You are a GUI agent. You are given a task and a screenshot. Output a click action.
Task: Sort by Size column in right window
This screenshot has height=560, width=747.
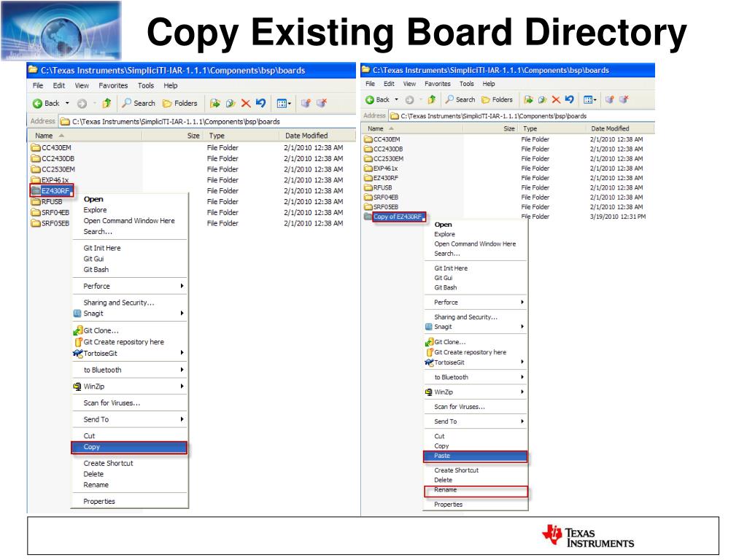[491, 128]
